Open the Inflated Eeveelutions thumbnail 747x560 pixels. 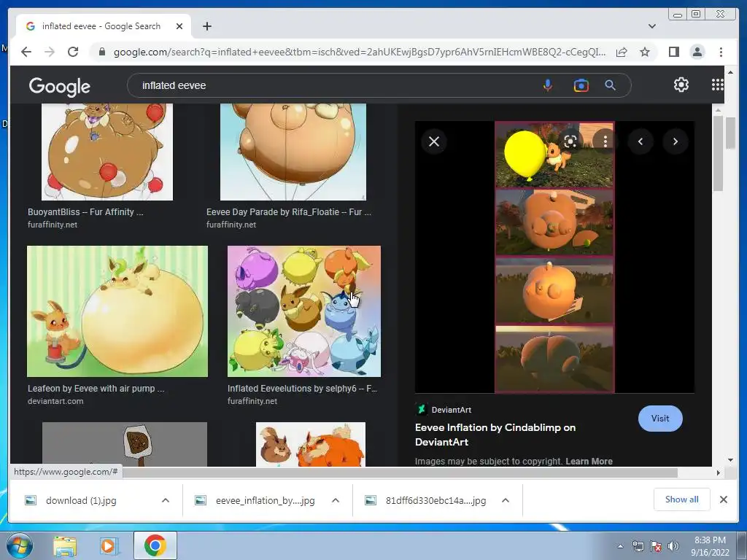[304, 311]
